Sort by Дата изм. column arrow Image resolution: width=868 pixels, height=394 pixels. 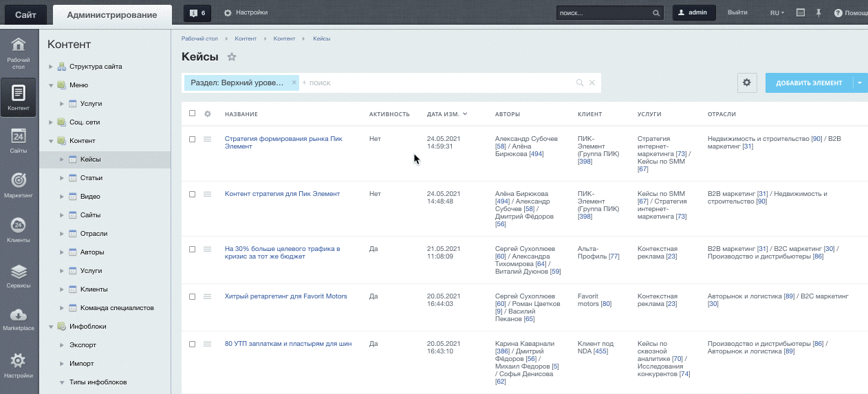pos(465,114)
